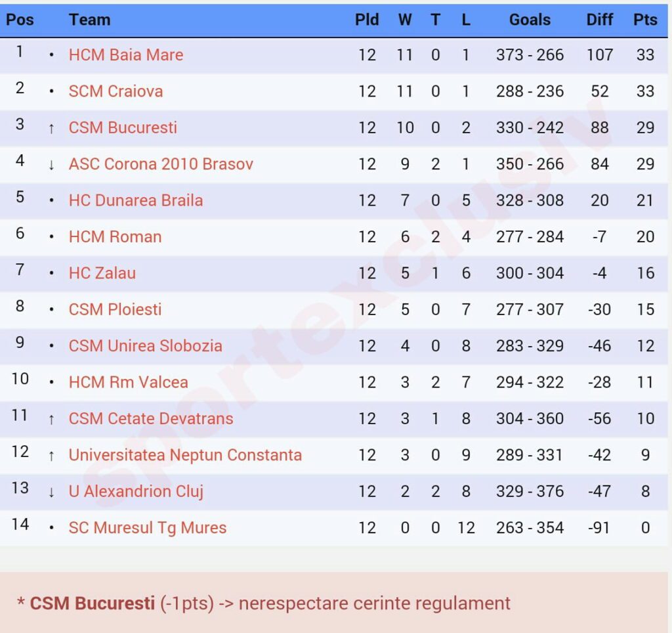Open HC Dunarea Braila team link

click(135, 200)
